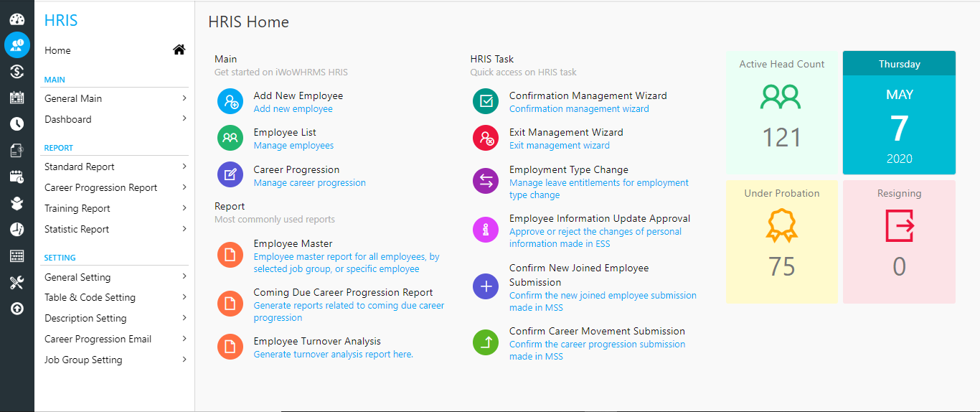Click the purple Career Progression edit icon
This screenshot has height=412, width=980.
(230, 174)
